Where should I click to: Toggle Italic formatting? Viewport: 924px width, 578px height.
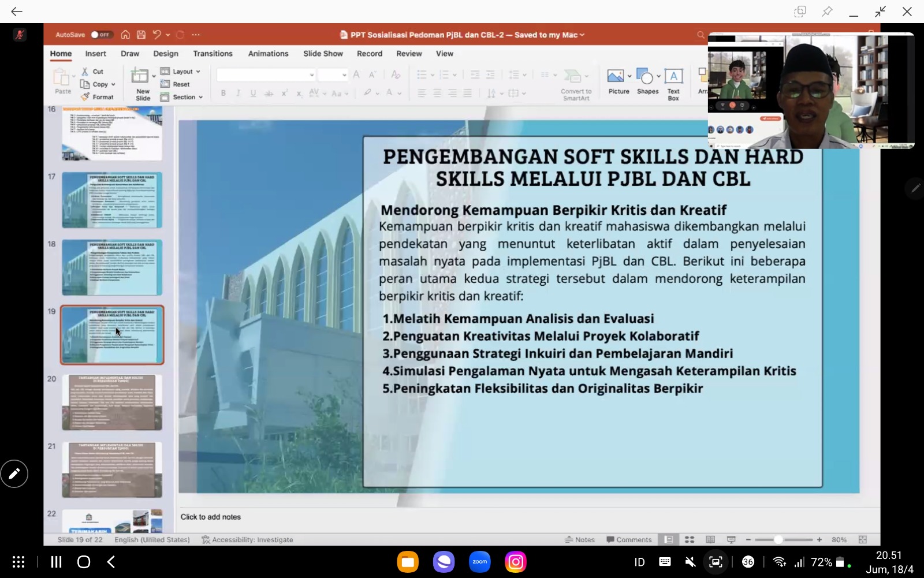238,93
